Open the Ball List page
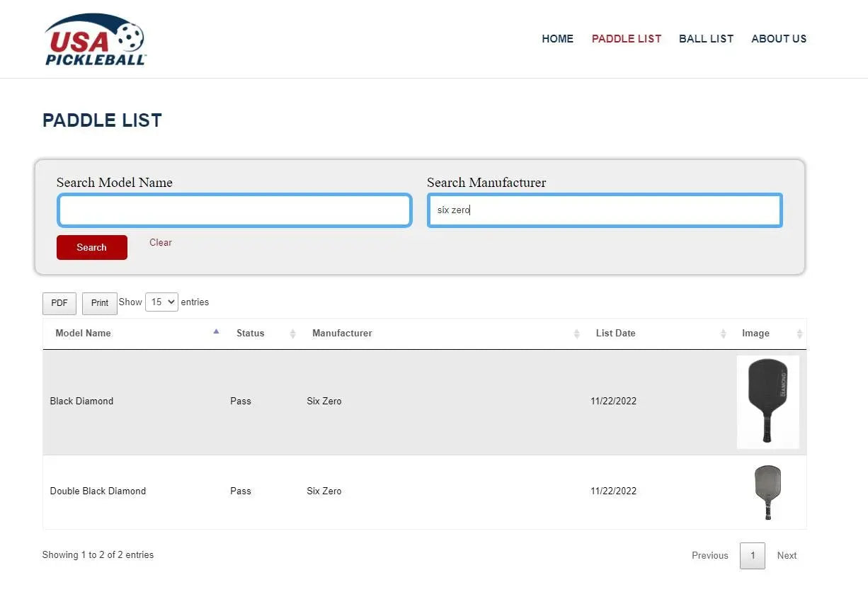Viewport: 868px width, 592px height. click(x=706, y=39)
